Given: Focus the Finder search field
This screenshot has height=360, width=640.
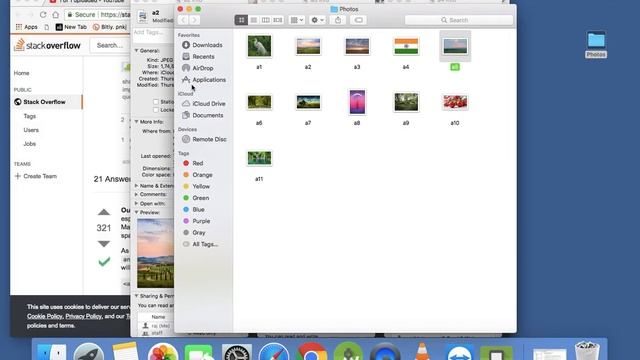Looking at the screenshot, I should tap(459, 20).
